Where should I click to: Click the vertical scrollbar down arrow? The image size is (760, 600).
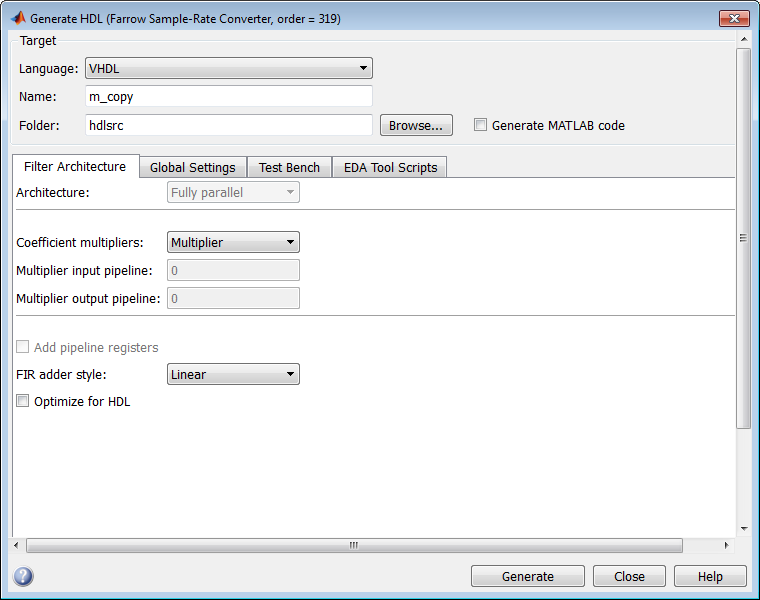pyautogui.click(x=744, y=529)
